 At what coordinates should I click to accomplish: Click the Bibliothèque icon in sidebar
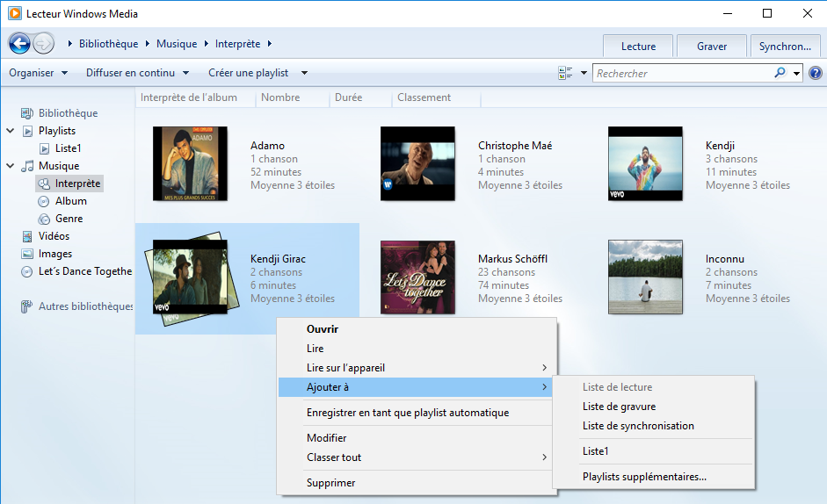coord(27,112)
